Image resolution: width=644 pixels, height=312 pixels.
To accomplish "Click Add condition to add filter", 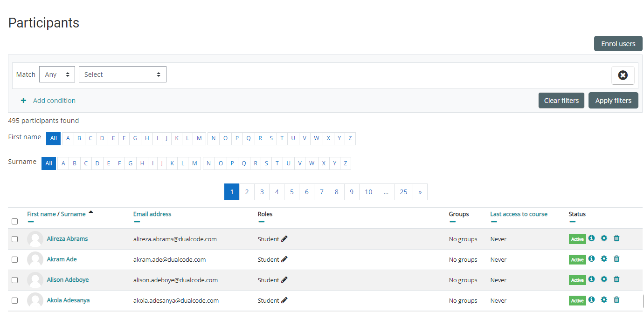I will (54, 101).
